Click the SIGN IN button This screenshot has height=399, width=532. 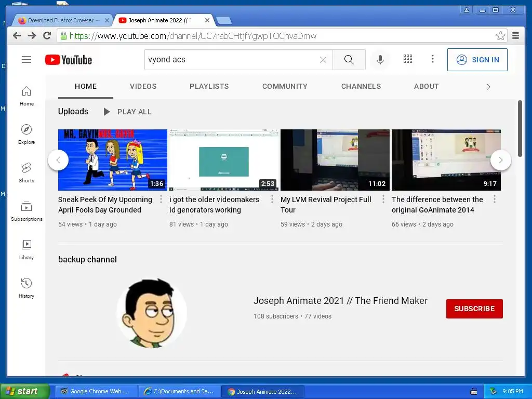477,60
